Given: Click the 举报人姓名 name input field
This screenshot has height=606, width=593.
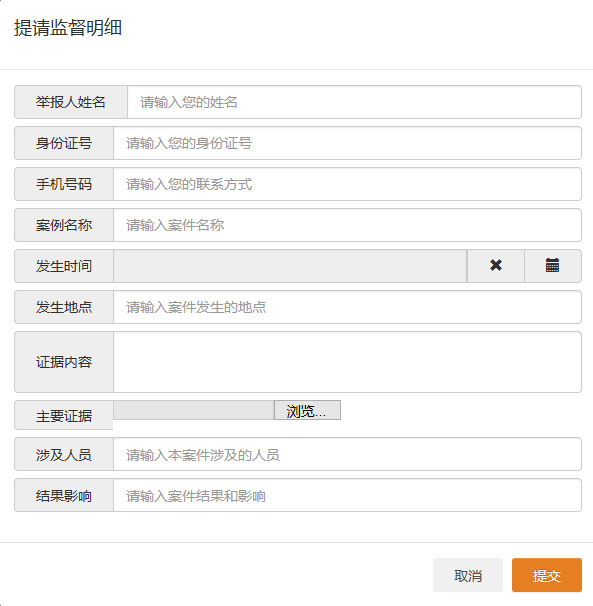Looking at the screenshot, I should pos(354,102).
